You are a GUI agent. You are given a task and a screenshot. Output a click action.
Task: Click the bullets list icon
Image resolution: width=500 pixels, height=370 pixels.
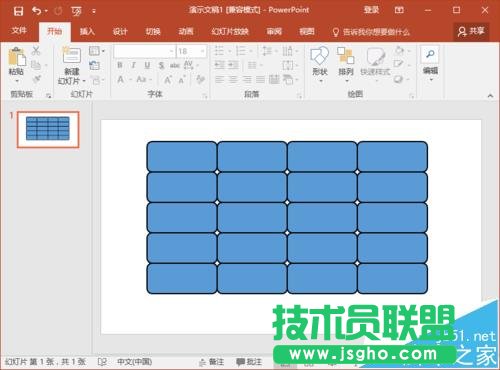point(219,51)
